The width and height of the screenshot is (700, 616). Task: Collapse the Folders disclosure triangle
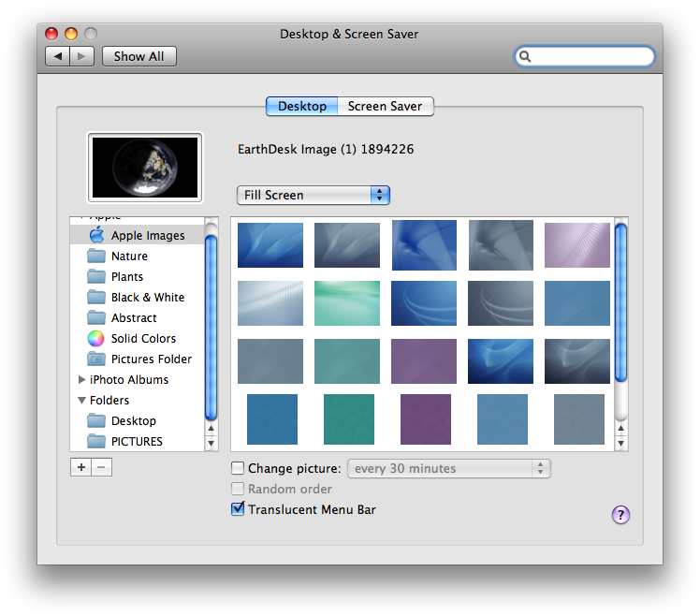tap(81, 401)
